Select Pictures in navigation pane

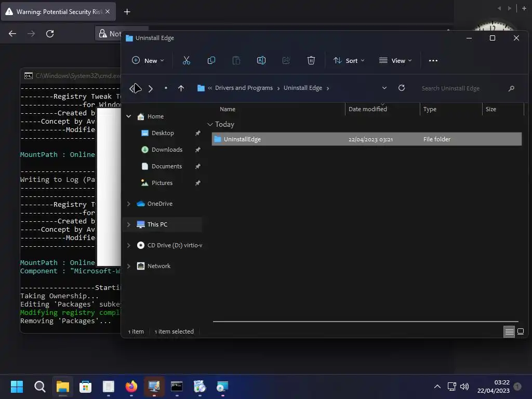pos(162,183)
